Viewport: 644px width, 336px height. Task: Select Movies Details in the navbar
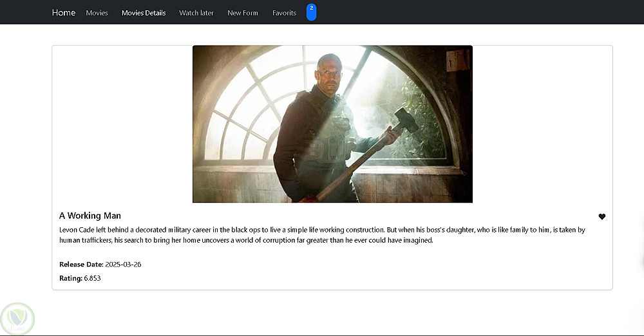click(144, 13)
